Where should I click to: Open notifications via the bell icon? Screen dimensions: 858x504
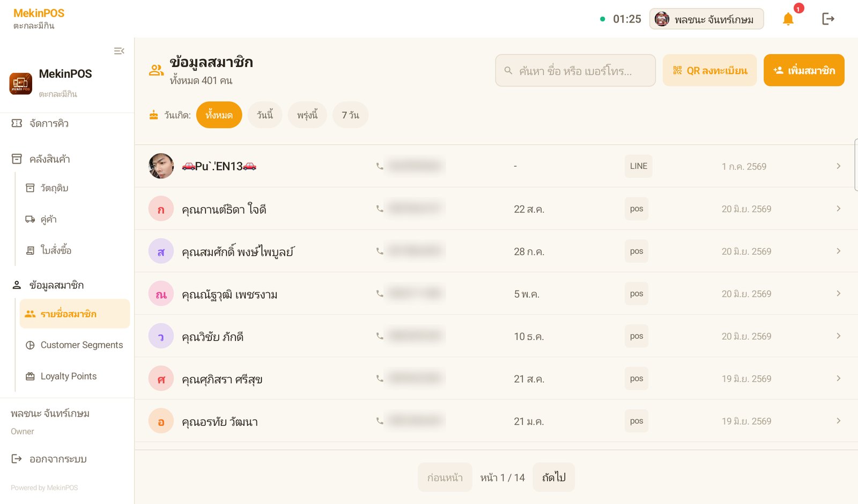788,19
